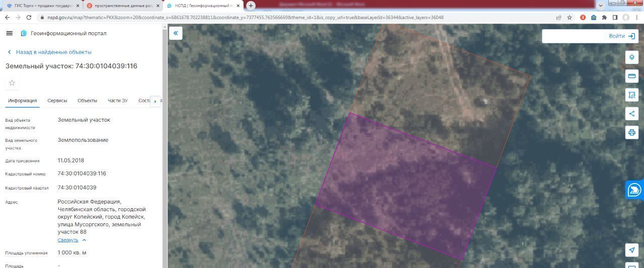Click the Свернуть link under address
644x268 pixels.
[x=68, y=240]
